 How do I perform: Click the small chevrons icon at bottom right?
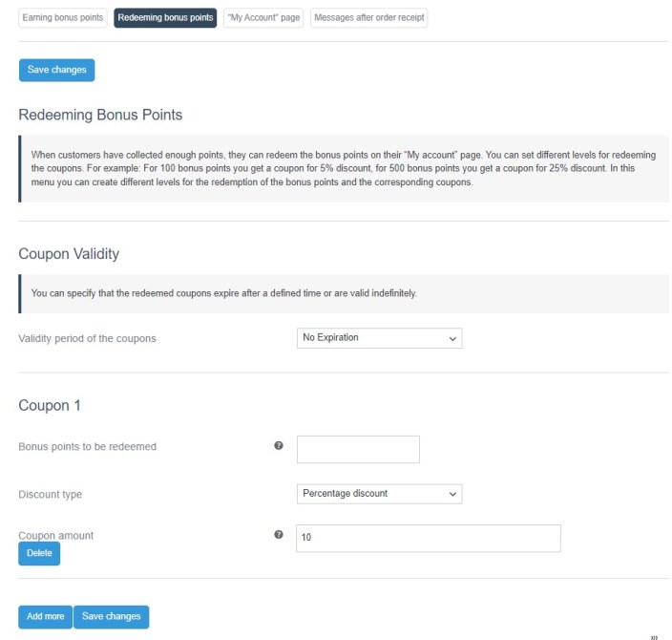click(x=655, y=635)
